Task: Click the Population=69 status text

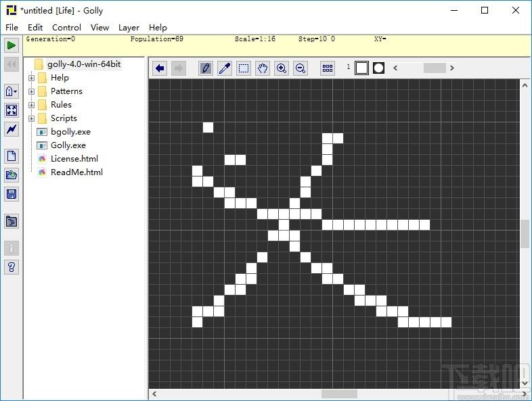Action: tap(157, 39)
